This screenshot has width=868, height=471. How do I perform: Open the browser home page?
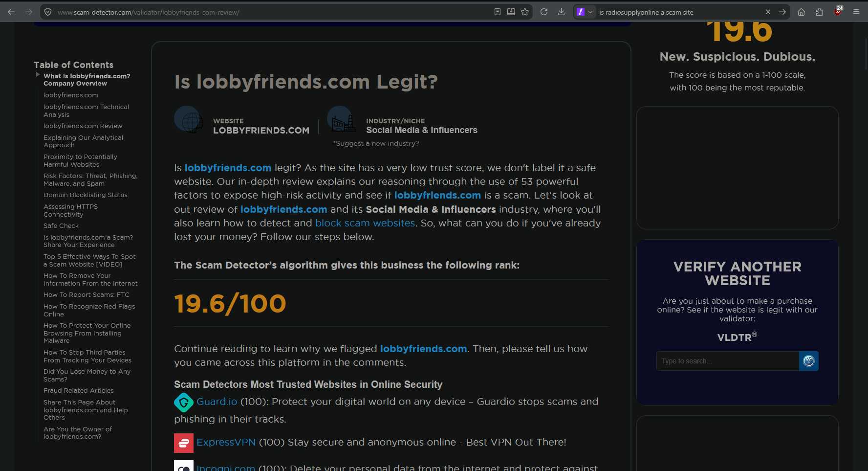point(801,12)
